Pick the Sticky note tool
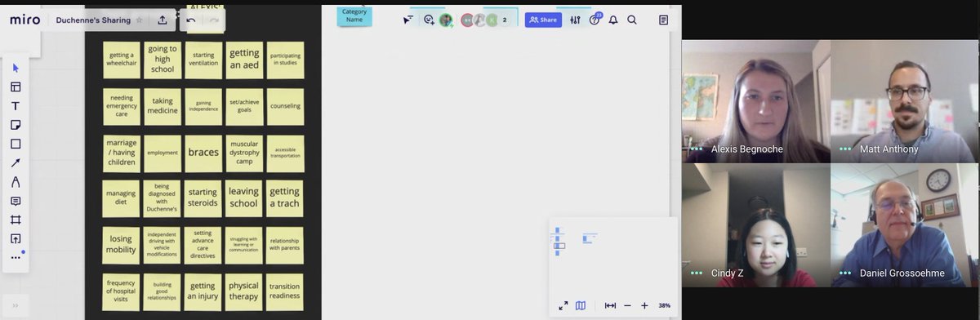Image resolution: width=980 pixels, height=320 pixels. click(x=16, y=125)
